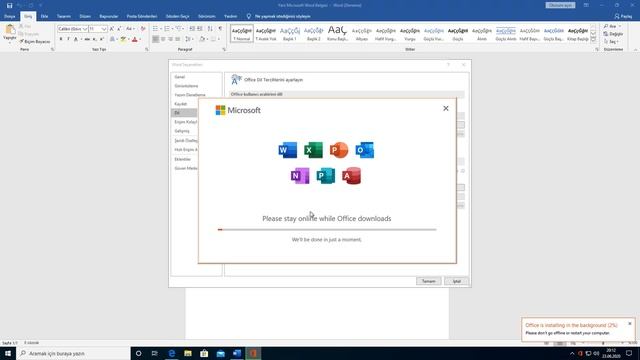
Task: Click the clear formatting icon
Action: point(143,29)
